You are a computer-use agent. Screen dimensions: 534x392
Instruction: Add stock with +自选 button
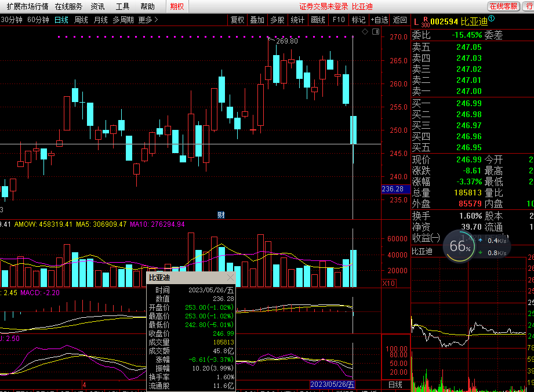(379, 20)
